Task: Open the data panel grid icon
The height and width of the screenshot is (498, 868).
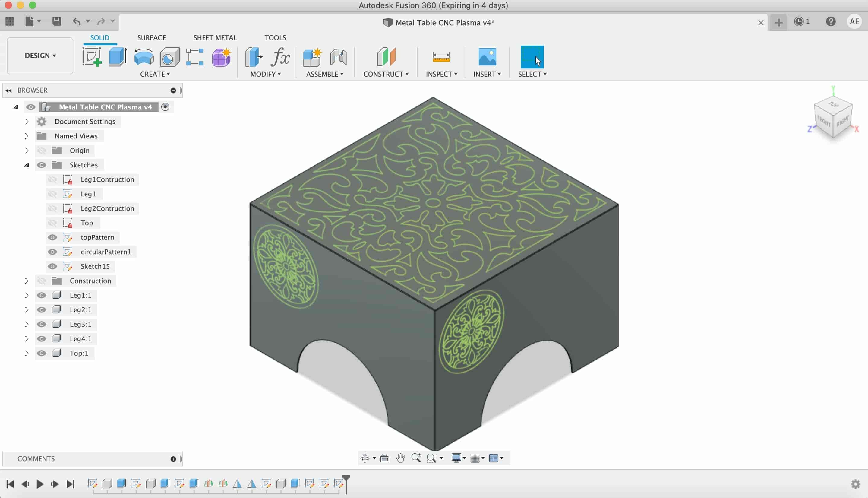Action: 10,21
